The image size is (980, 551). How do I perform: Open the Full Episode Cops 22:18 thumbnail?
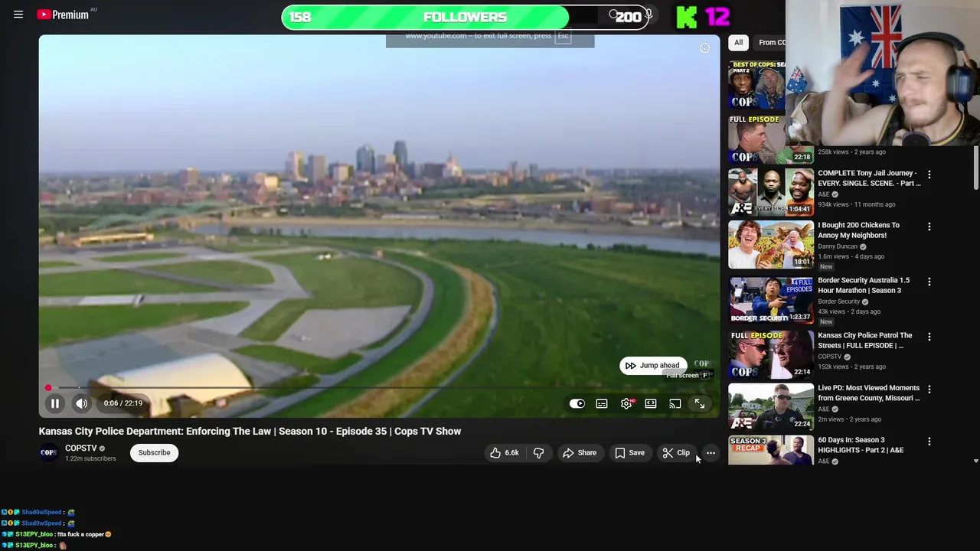771,139
